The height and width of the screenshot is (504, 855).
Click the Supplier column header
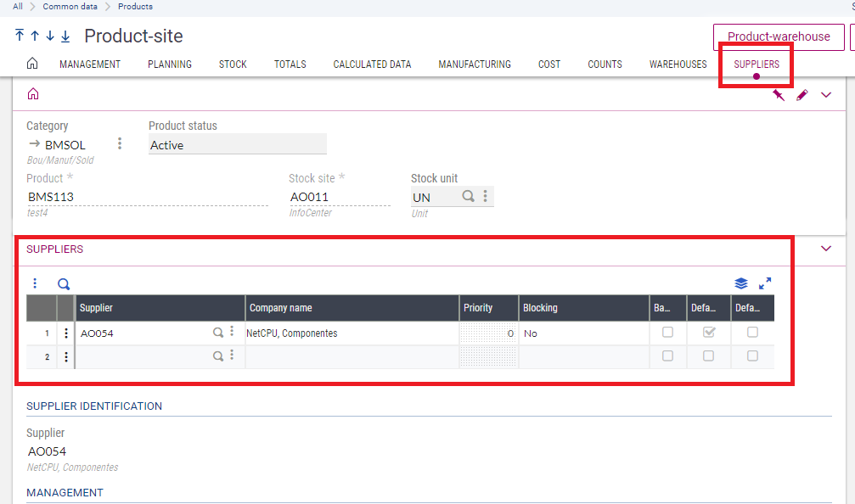[x=160, y=308]
